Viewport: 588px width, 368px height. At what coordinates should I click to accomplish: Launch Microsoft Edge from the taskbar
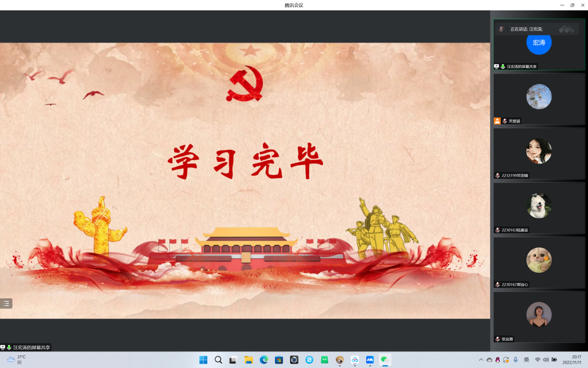(264, 360)
